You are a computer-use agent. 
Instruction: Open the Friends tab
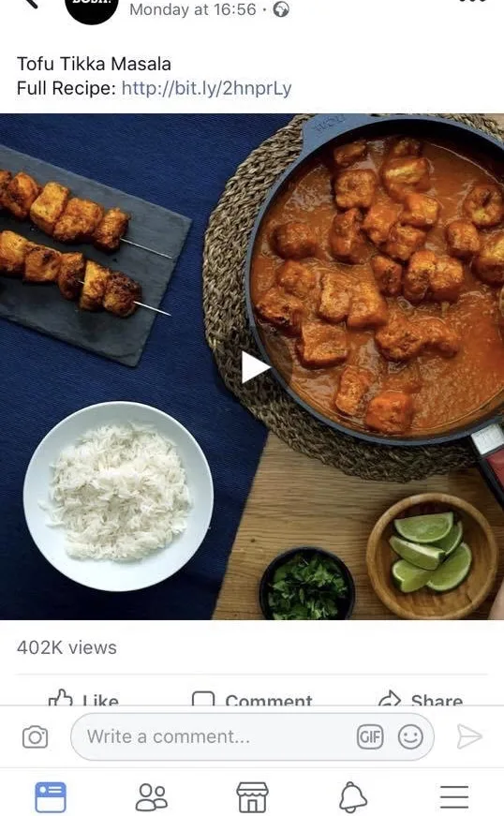pyautogui.click(x=152, y=796)
